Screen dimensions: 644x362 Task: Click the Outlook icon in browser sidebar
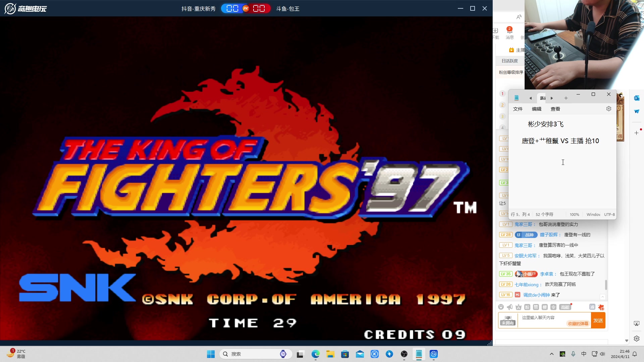(637, 98)
